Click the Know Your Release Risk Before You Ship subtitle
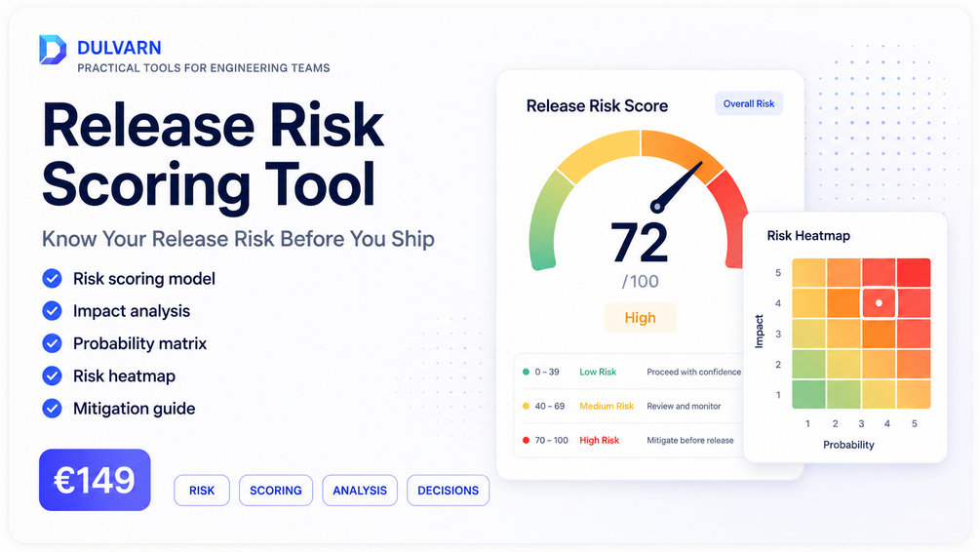Screen dimensions: 980x552 click(238, 240)
